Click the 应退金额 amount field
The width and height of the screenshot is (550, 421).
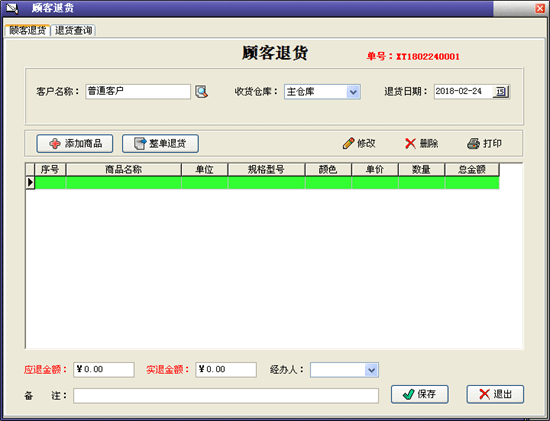click(x=104, y=370)
